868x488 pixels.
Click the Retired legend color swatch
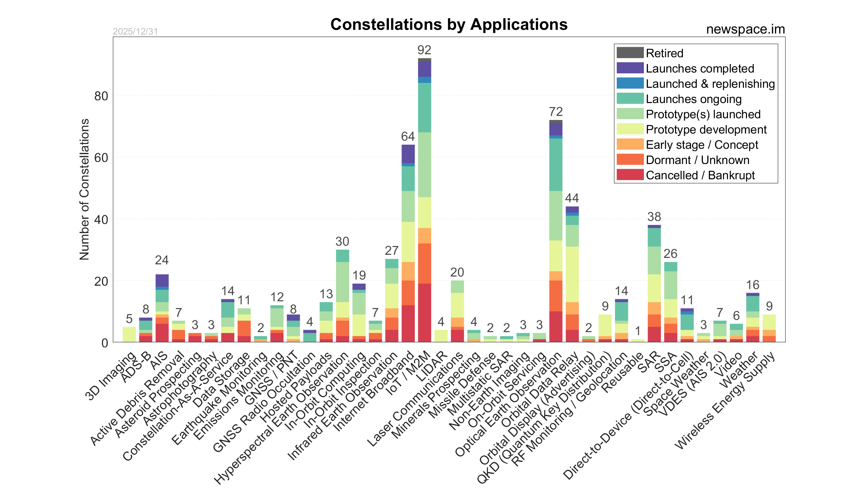630,53
